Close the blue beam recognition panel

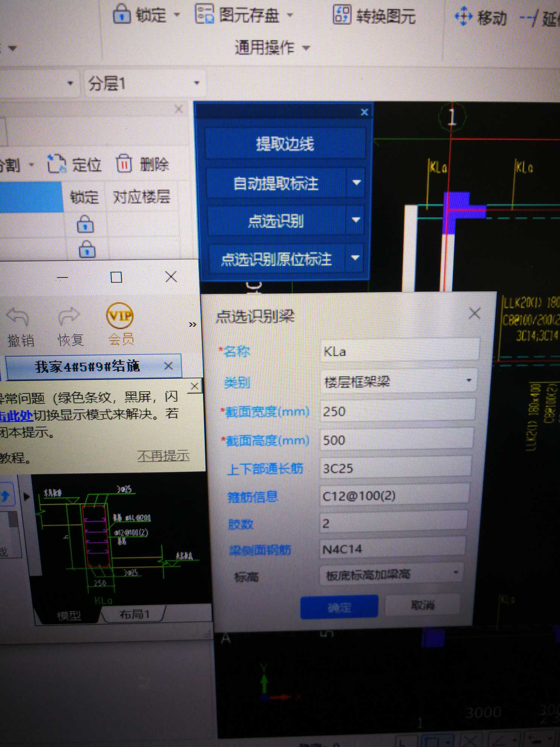pos(364,112)
